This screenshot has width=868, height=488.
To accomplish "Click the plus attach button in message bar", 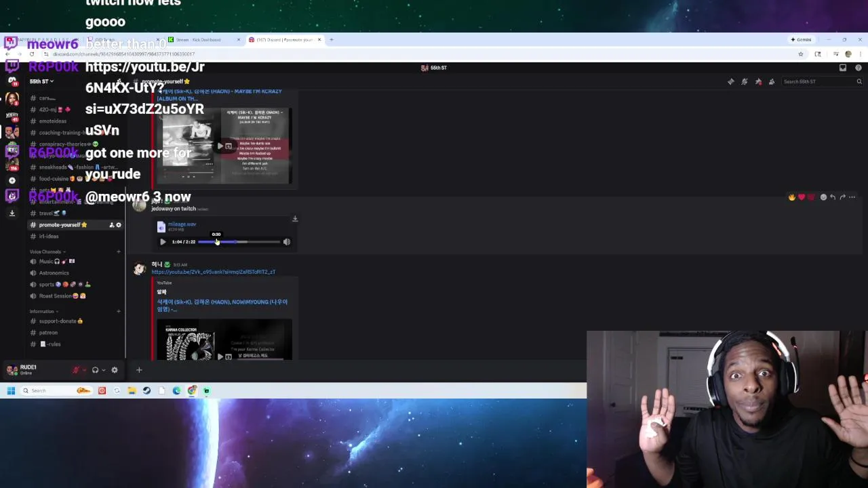I will click(139, 370).
